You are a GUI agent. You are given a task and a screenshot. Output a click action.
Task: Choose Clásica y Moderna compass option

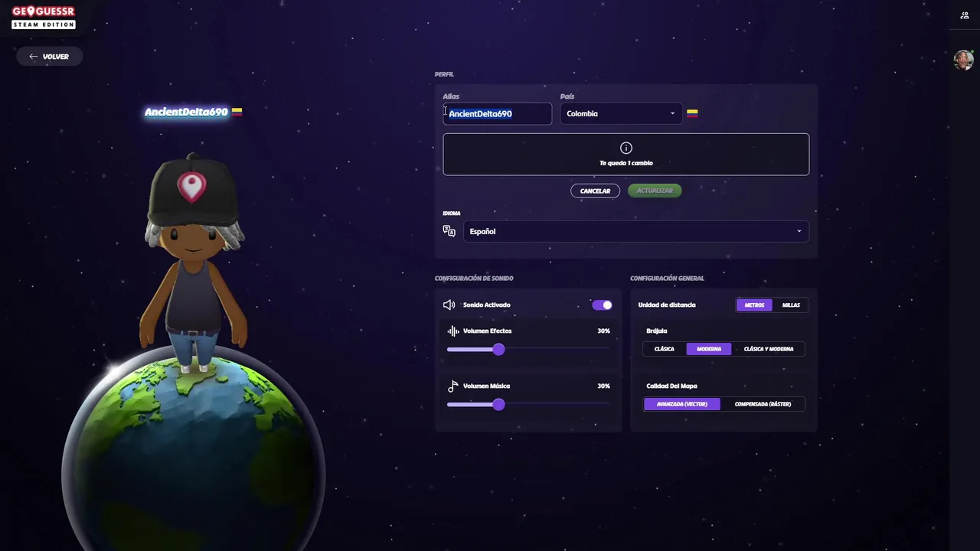pyautogui.click(x=769, y=349)
